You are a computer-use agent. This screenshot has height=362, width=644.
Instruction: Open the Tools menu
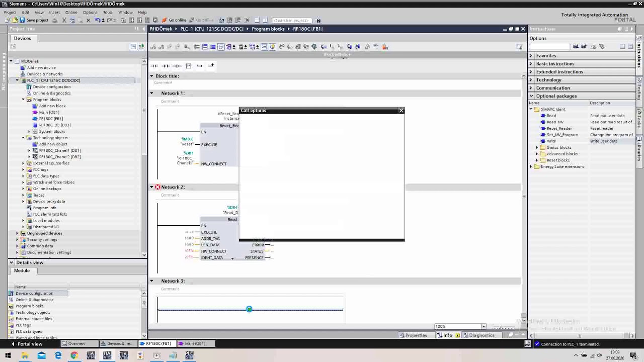pyautogui.click(x=108, y=13)
